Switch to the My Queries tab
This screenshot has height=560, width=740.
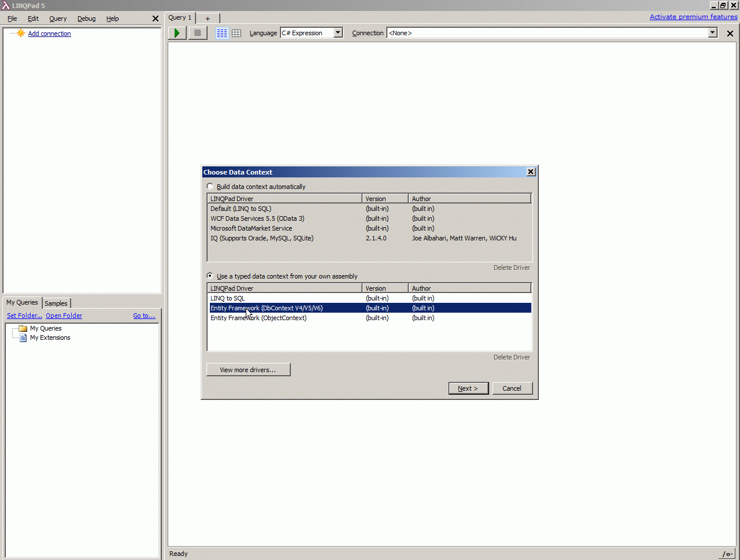tap(22, 302)
